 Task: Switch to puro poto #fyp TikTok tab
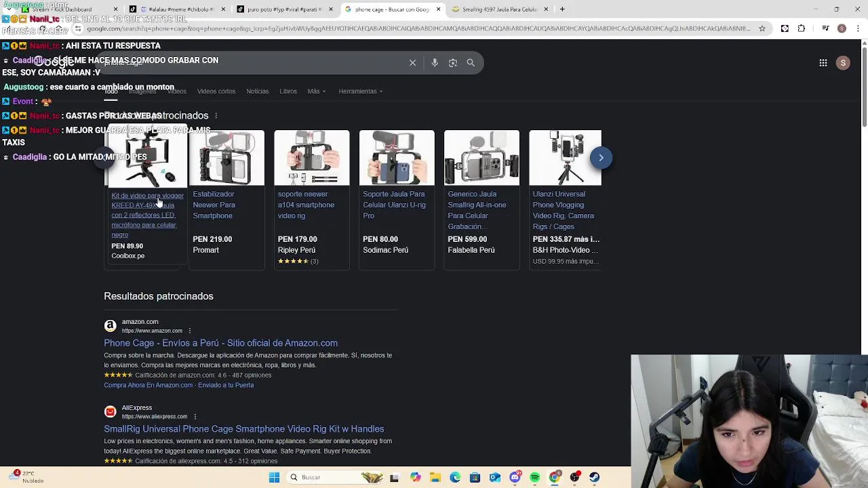pyautogui.click(x=285, y=9)
